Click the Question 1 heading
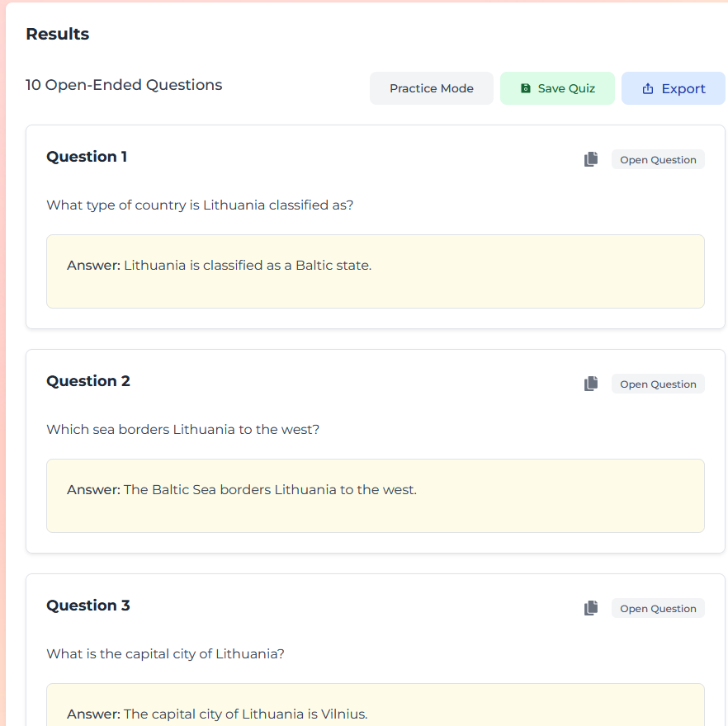This screenshot has width=728, height=726. click(87, 157)
